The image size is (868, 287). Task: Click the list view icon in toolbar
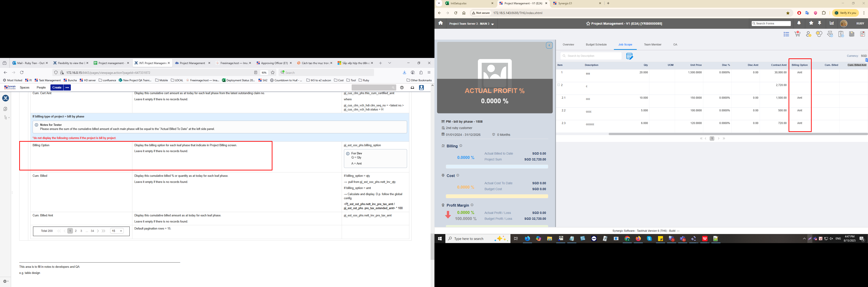[x=786, y=34]
